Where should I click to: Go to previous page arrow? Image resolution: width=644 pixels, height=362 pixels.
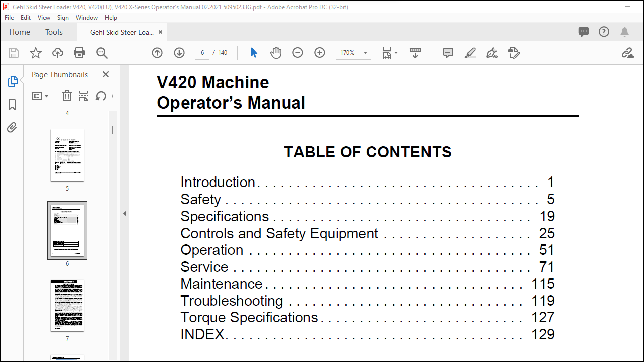[157, 53]
